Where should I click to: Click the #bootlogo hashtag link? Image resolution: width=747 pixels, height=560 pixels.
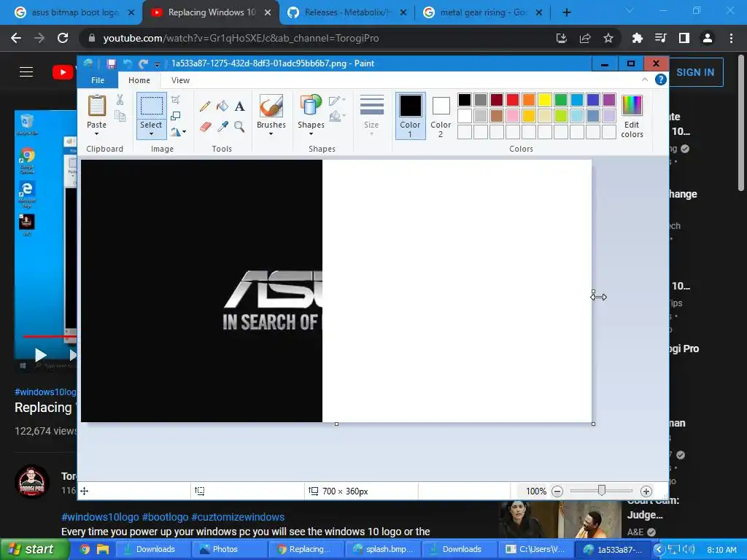point(166,517)
